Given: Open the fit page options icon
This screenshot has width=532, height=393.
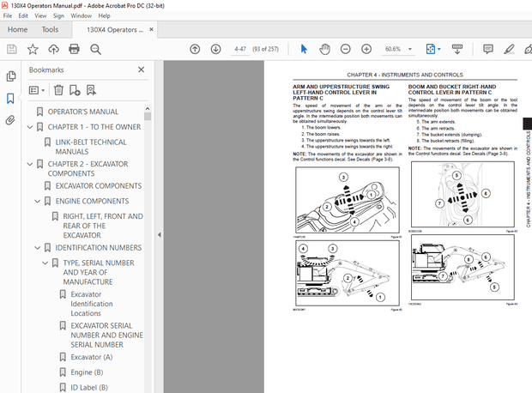Looking at the screenshot, I should tap(430, 49).
